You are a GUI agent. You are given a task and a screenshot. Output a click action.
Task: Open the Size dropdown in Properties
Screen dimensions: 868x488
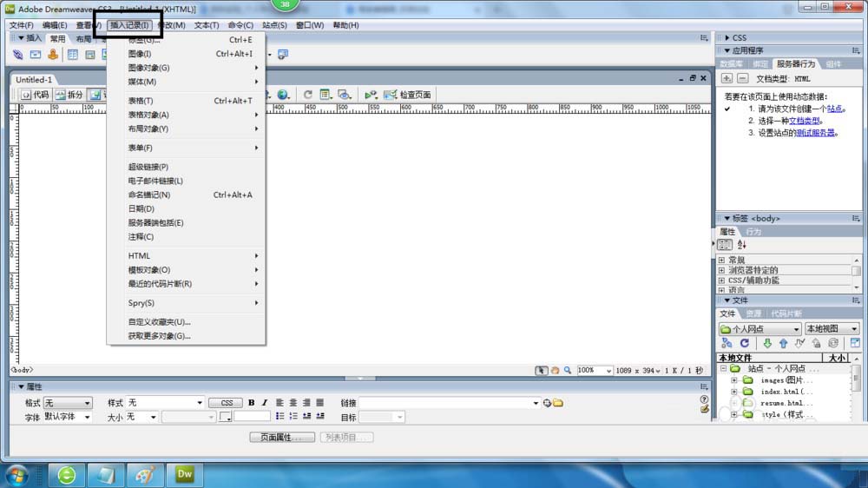[x=141, y=417]
